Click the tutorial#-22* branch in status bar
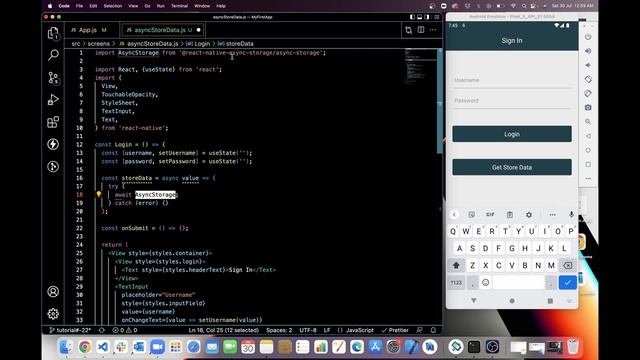The image size is (640, 360). (x=70, y=330)
